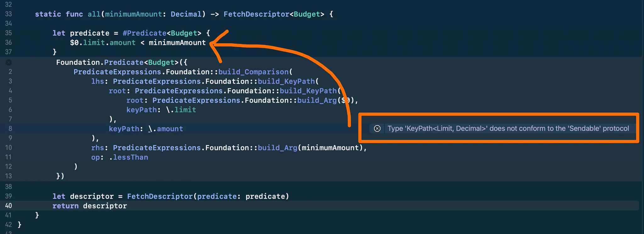Click the 'op' argument label
This screenshot has width=644, height=234.
95,157
